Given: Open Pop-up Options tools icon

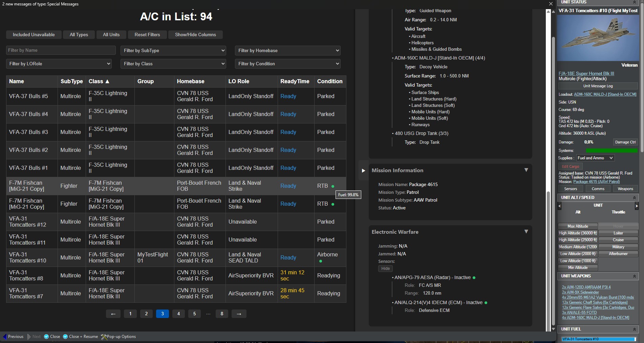Looking at the screenshot, I should pyautogui.click(x=104, y=337).
